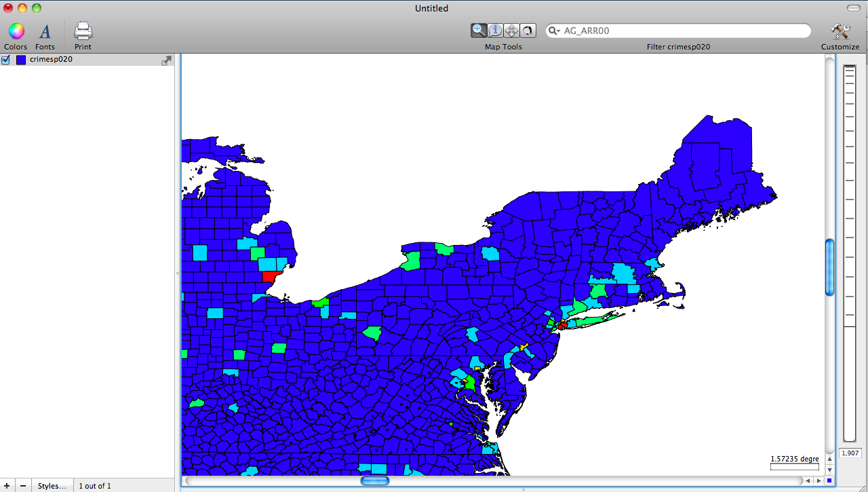Click the vertical scrollbar thumb of map
Screen dimensions: 868x492
click(x=829, y=267)
